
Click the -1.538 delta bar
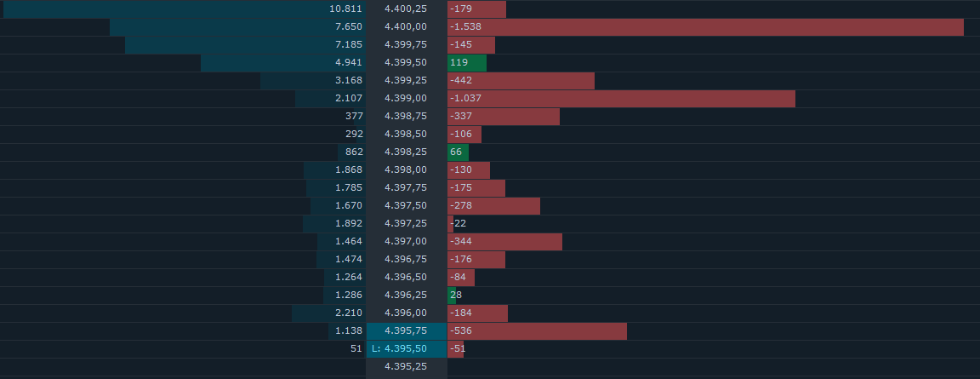coord(704,26)
